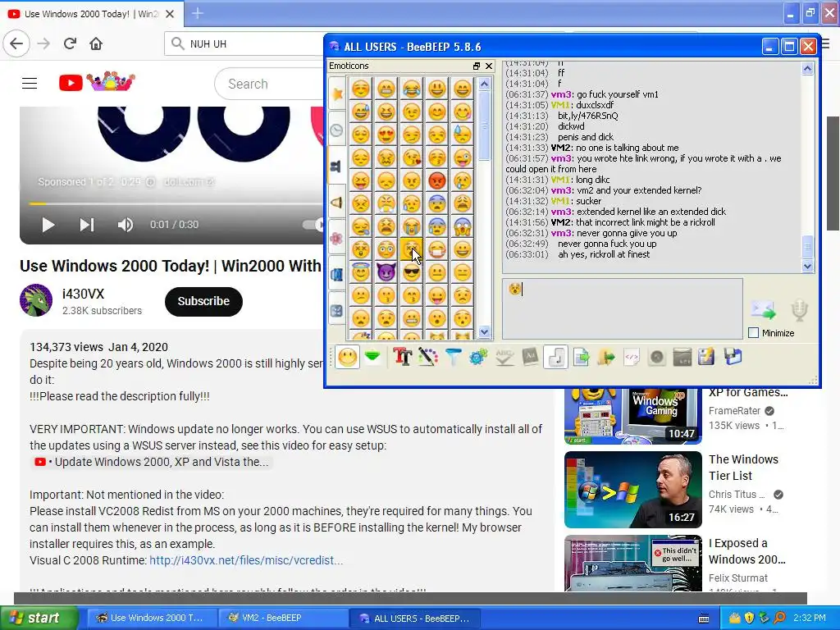Insert the tears-of-joy laughing emoticon
This screenshot has height=630, width=840.
coord(412,89)
